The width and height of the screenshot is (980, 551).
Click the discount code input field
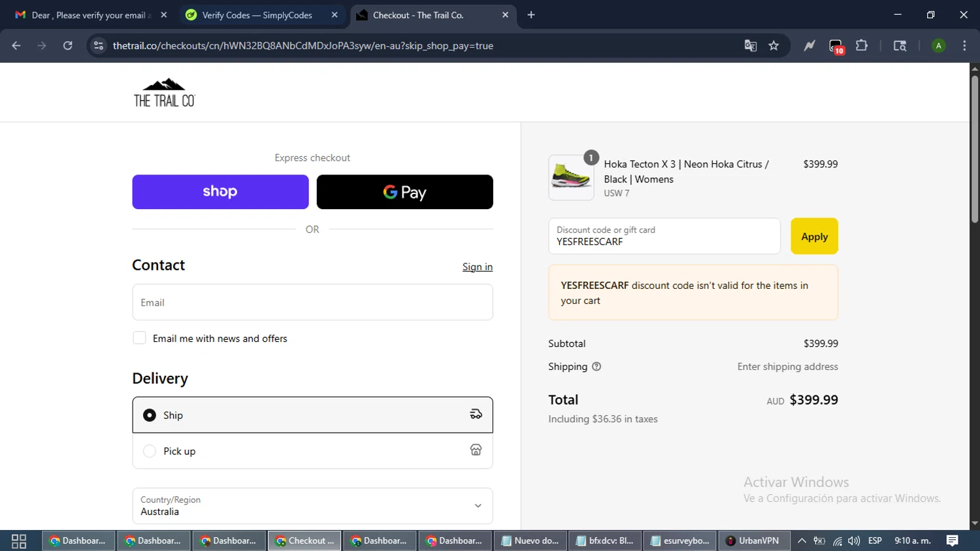point(664,236)
